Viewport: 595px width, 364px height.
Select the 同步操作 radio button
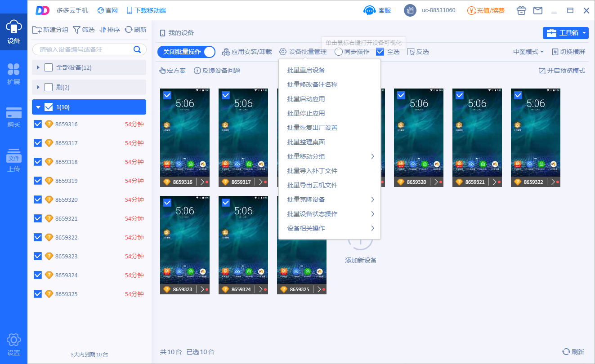(x=339, y=52)
